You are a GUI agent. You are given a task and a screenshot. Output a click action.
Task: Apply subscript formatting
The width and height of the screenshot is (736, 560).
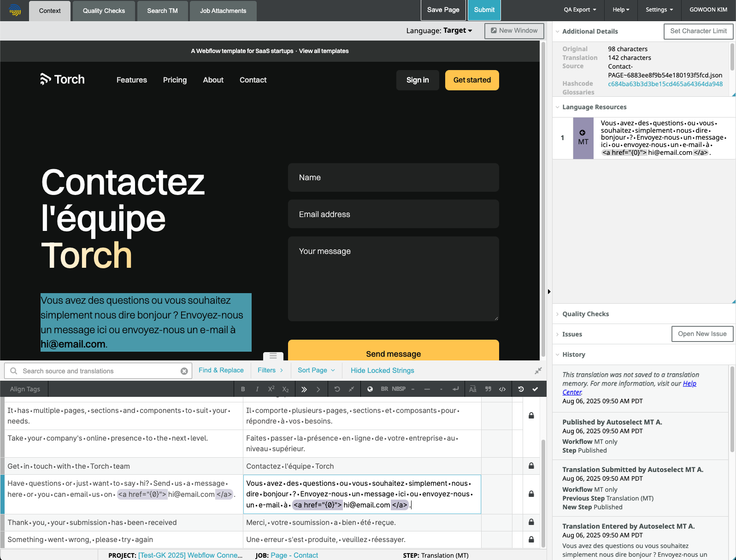click(x=286, y=389)
